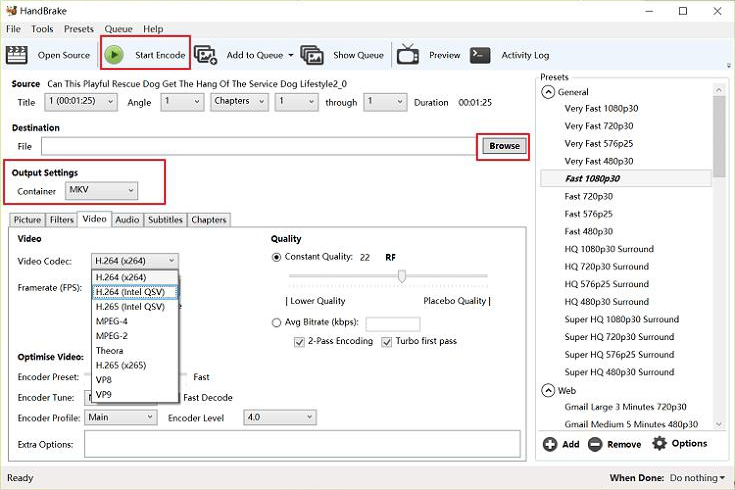Viewport: 735px width, 490px height.
Task: Click the Browse button
Action: [x=504, y=146]
